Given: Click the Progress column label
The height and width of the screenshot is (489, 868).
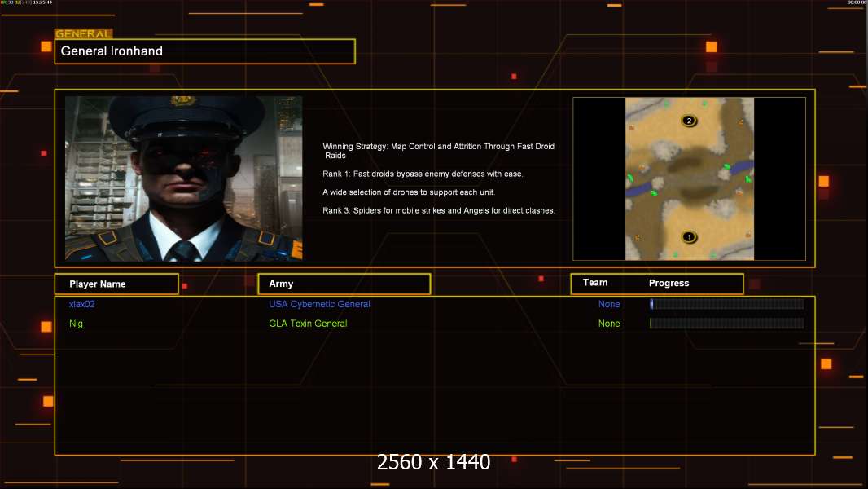Looking at the screenshot, I should [x=669, y=283].
